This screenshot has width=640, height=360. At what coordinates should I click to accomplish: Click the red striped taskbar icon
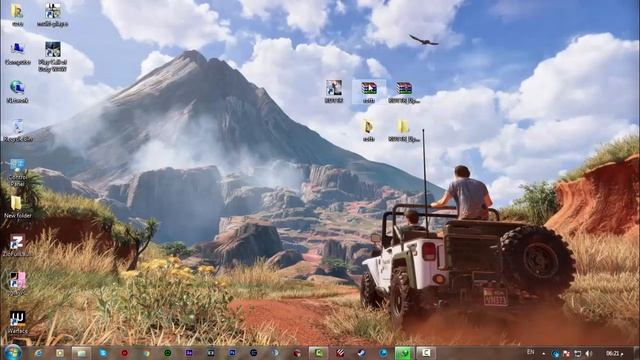[340, 353]
